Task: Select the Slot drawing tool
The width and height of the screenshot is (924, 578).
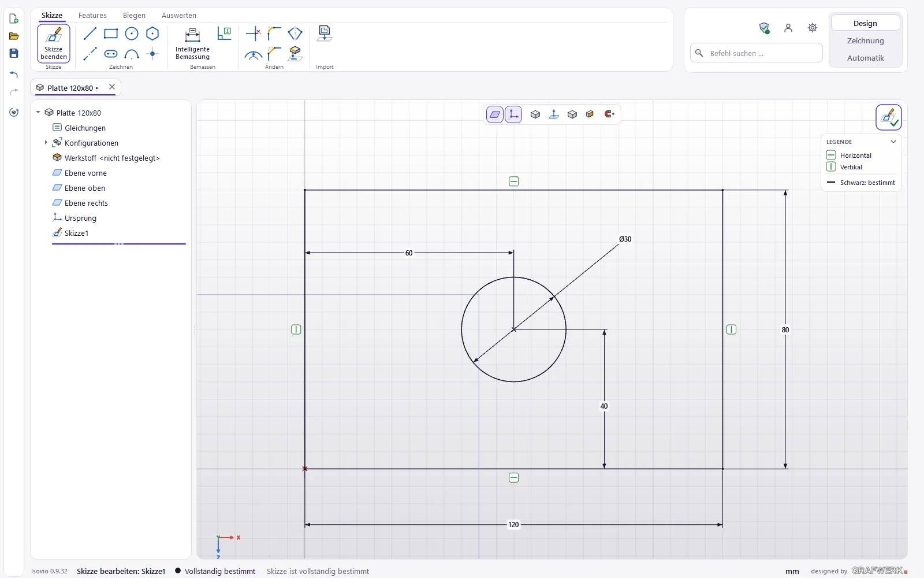Action: pos(111,54)
